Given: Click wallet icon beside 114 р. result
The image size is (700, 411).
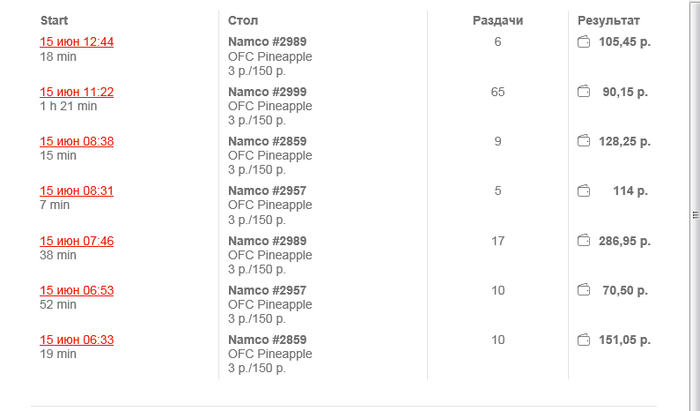Looking at the screenshot, I should (x=584, y=191).
